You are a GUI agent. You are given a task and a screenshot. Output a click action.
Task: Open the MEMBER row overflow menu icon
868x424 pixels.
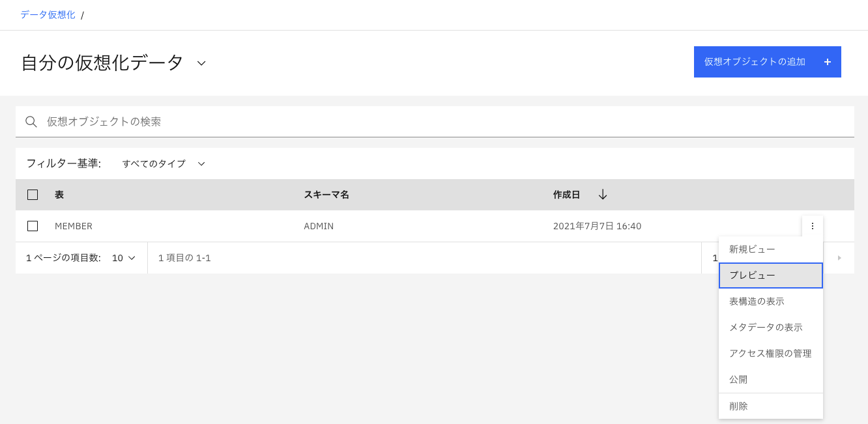click(813, 226)
